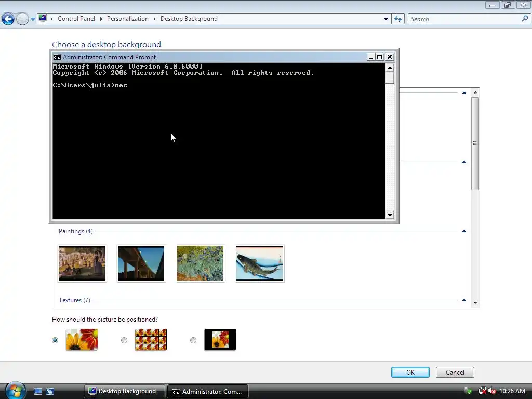Expand the arrow after Personalization breadcrumb
Screen dimensions: 532x399
[154, 19]
